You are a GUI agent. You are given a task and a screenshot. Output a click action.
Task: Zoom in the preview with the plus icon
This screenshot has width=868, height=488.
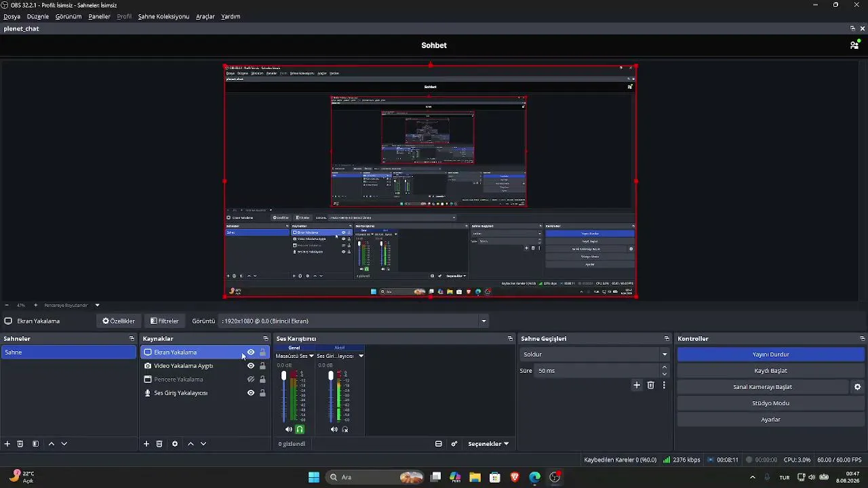pos(36,305)
